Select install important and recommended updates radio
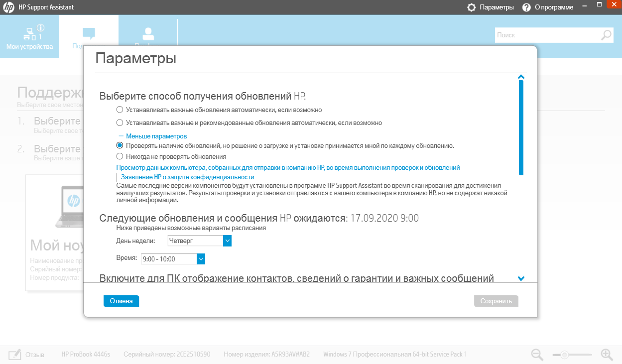The image size is (622, 364). pos(120,122)
